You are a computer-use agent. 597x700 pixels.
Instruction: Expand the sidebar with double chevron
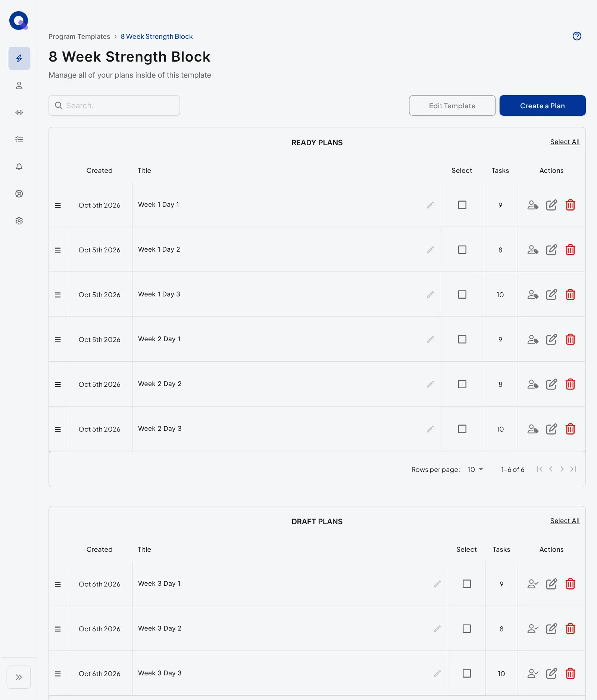coord(19,677)
